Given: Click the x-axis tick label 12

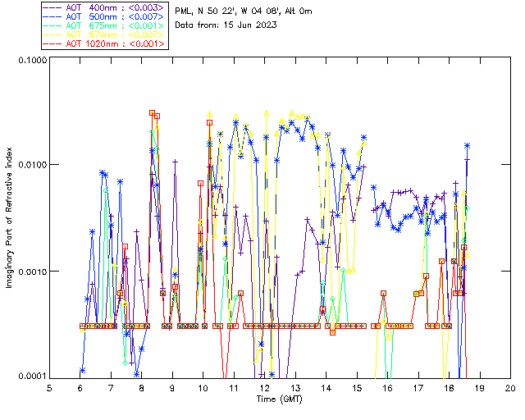Looking at the screenshot, I should [x=264, y=388].
